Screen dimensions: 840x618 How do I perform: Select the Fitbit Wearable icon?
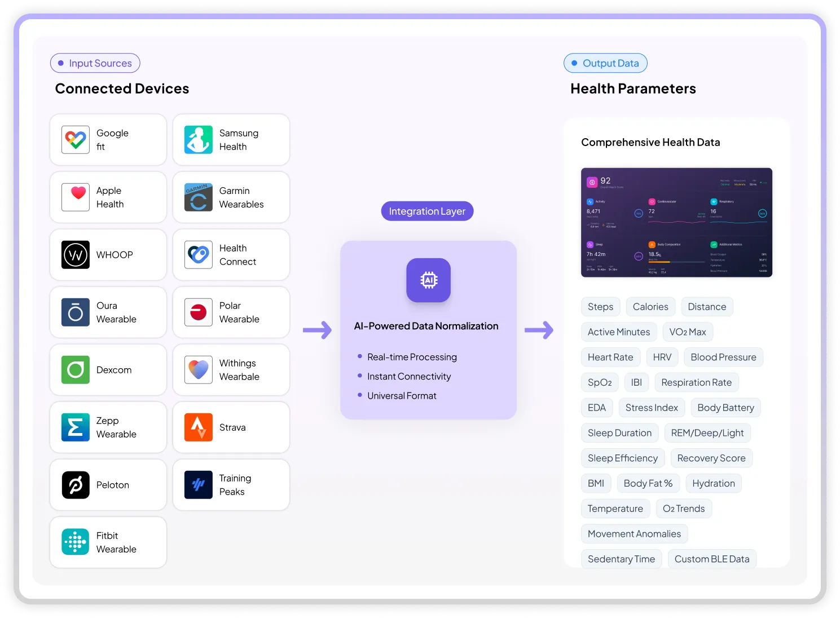point(76,542)
